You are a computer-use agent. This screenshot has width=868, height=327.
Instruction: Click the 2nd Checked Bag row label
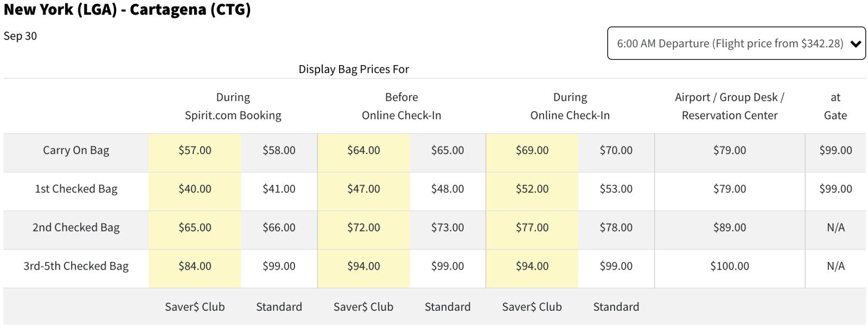76,227
